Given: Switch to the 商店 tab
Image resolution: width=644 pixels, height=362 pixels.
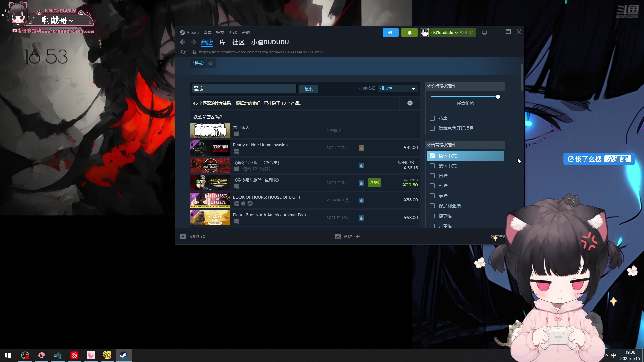Looking at the screenshot, I should coord(207,42).
